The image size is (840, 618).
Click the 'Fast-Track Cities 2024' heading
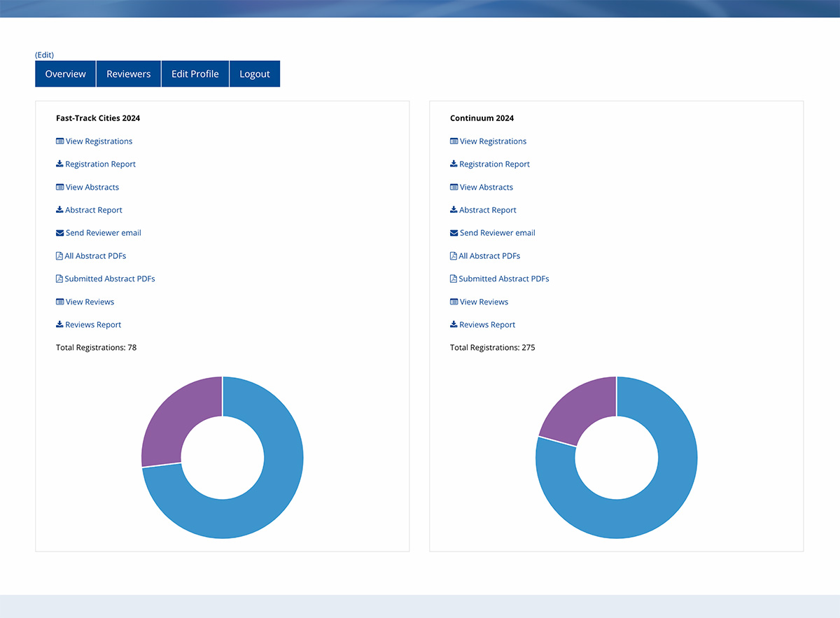pyautogui.click(x=98, y=118)
